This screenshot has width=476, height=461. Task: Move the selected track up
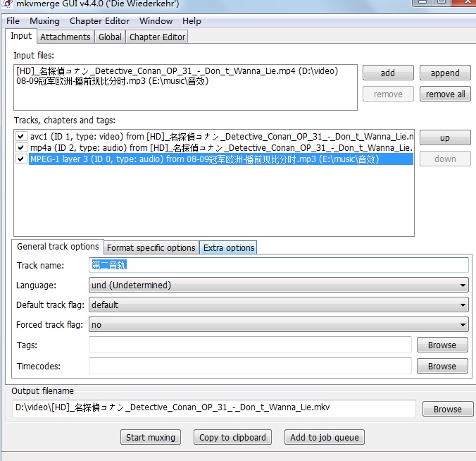point(444,138)
